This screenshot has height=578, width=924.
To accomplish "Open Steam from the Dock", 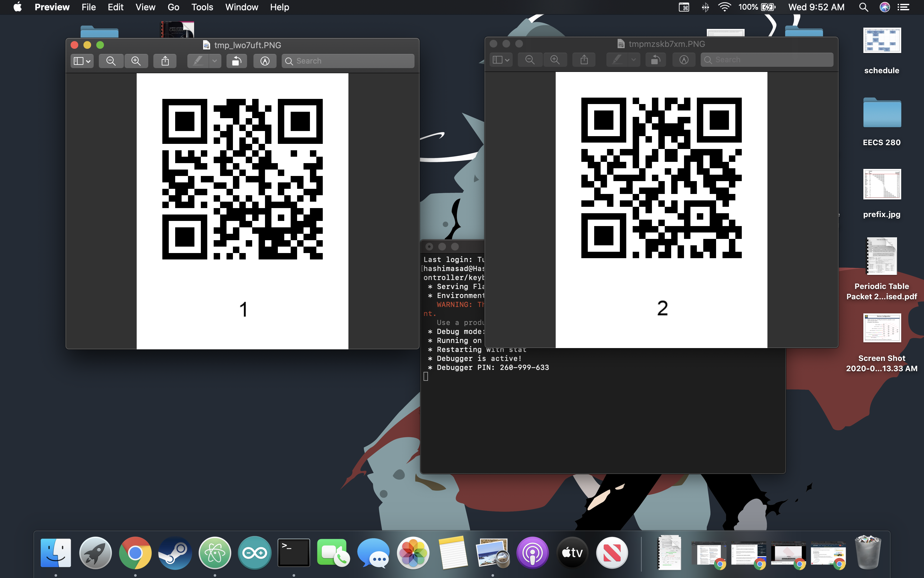I will (175, 553).
